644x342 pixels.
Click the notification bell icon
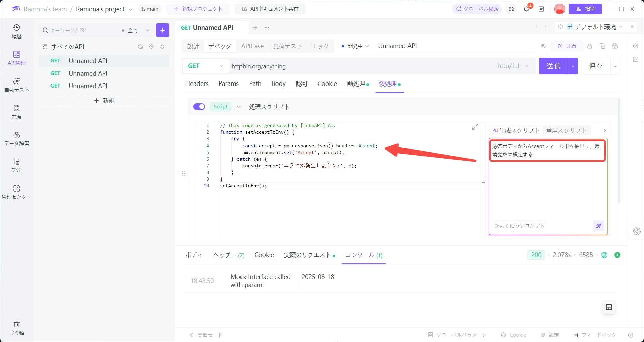(526, 9)
